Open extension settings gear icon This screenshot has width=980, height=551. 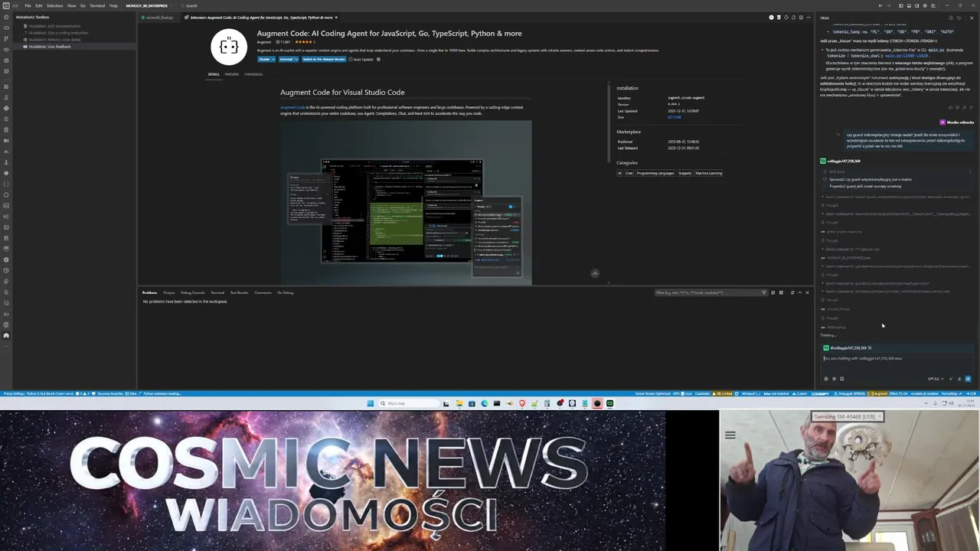pos(378,59)
